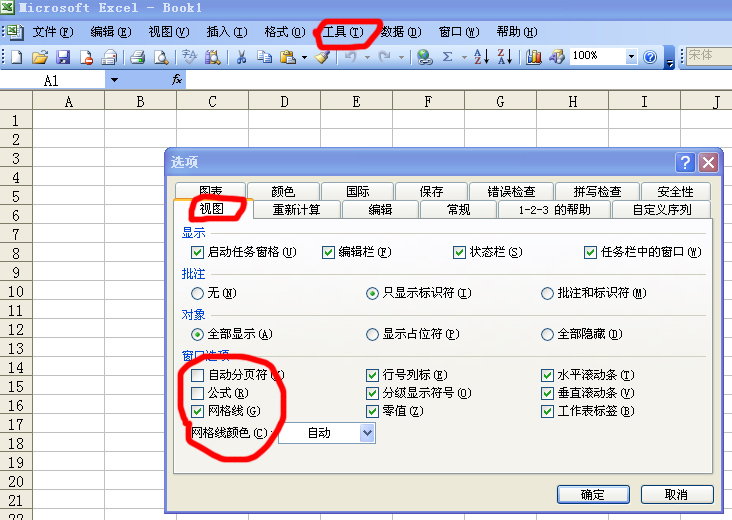Open the 100% zoom dropdown
Screen dimensions: 732x520
[631, 57]
